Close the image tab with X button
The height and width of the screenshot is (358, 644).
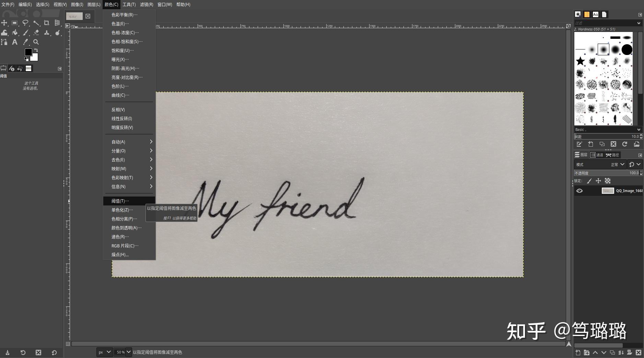pyautogui.click(x=88, y=16)
